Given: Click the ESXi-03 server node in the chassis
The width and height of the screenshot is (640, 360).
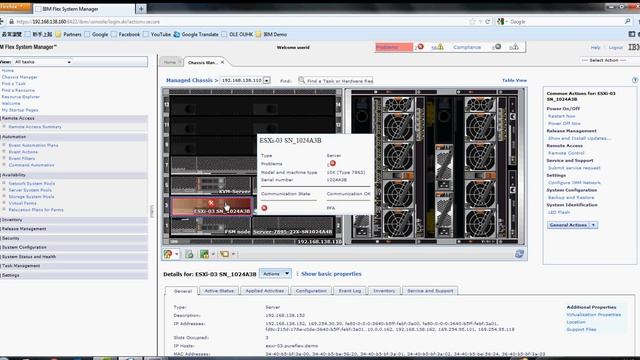Looking at the screenshot, I should click(x=211, y=207).
